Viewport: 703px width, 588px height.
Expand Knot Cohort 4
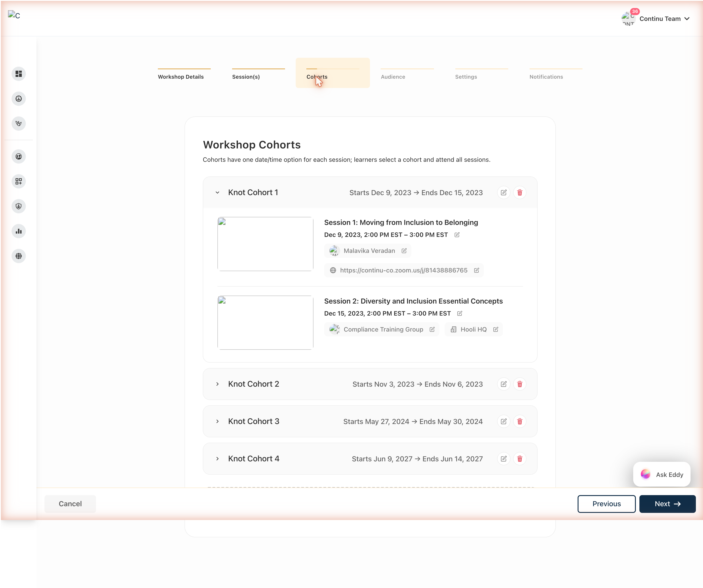[218, 458]
